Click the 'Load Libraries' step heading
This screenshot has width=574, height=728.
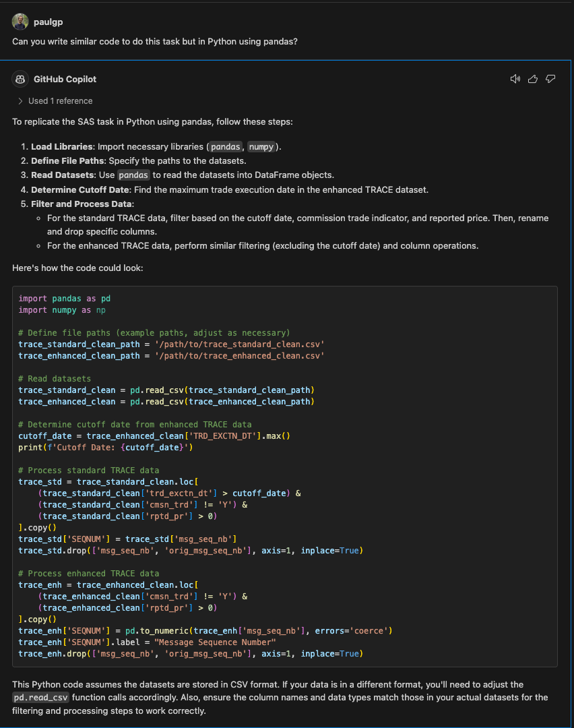click(x=62, y=147)
